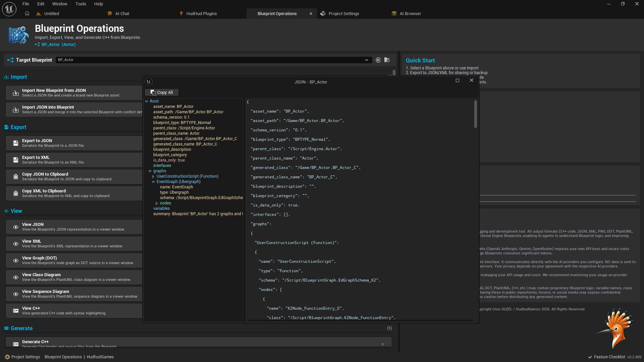The image size is (644, 362).
Task: Select the variables item in tree
Action: coord(161,208)
